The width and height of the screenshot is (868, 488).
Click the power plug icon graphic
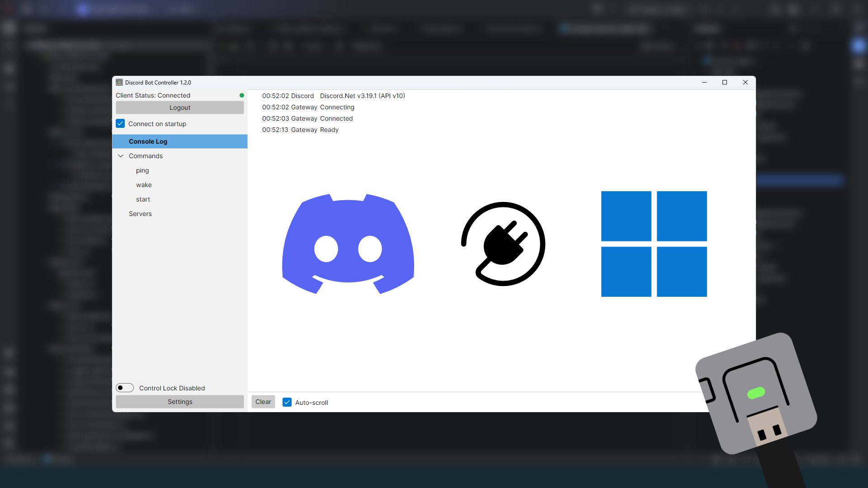tap(503, 244)
